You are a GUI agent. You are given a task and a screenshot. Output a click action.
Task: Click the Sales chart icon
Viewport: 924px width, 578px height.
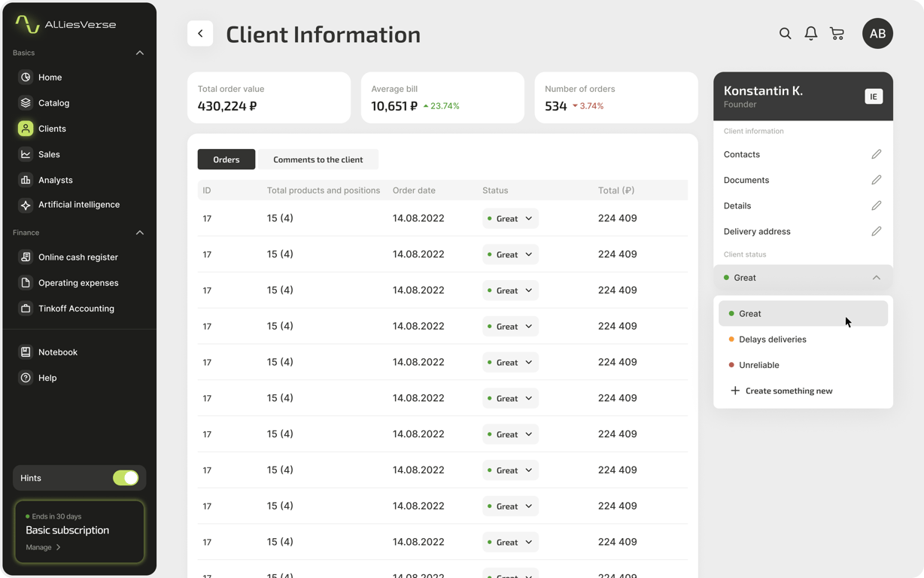click(x=26, y=154)
